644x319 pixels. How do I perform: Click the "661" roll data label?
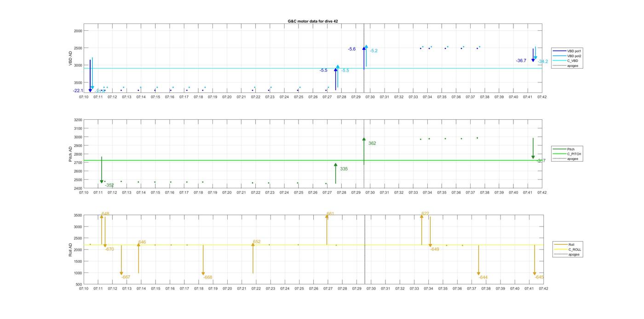[330, 214]
